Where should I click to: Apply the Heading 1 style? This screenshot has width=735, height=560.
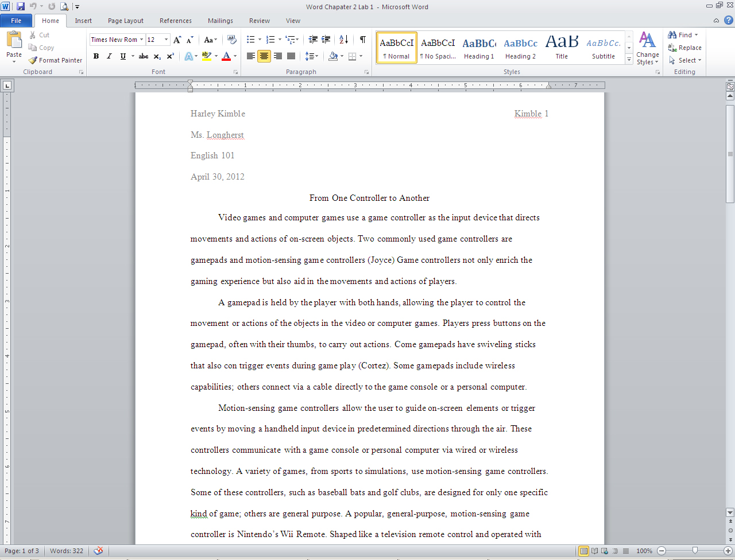(479, 48)
